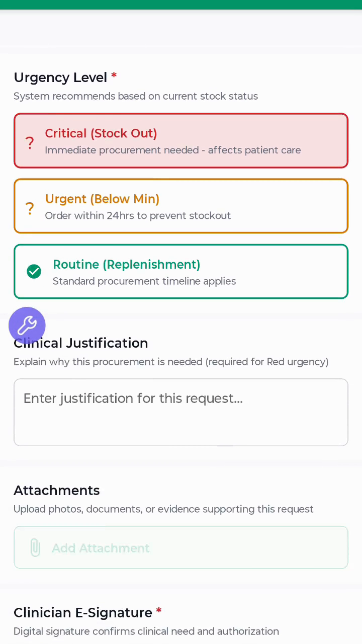Click the question mark icon on Critical option

point(30,143)
